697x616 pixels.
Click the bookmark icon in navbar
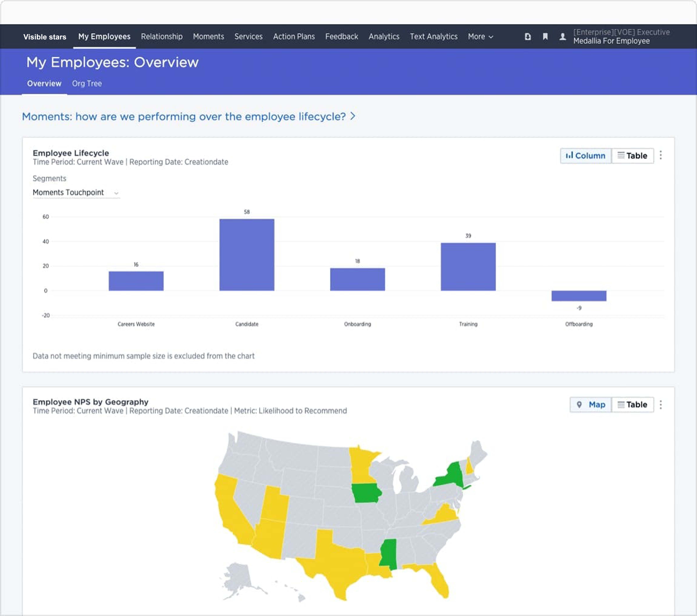pyautogui.click(x=545, y=37)
